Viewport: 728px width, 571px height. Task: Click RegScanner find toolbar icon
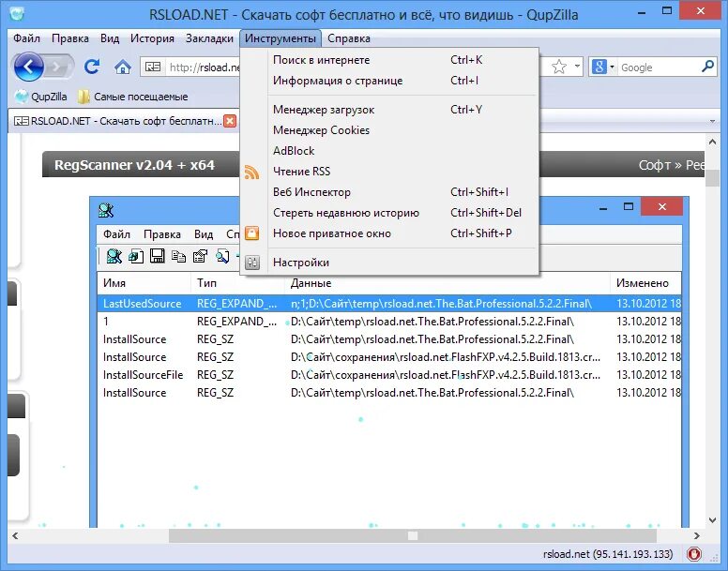pyautogui.click(x=222, y=256)
